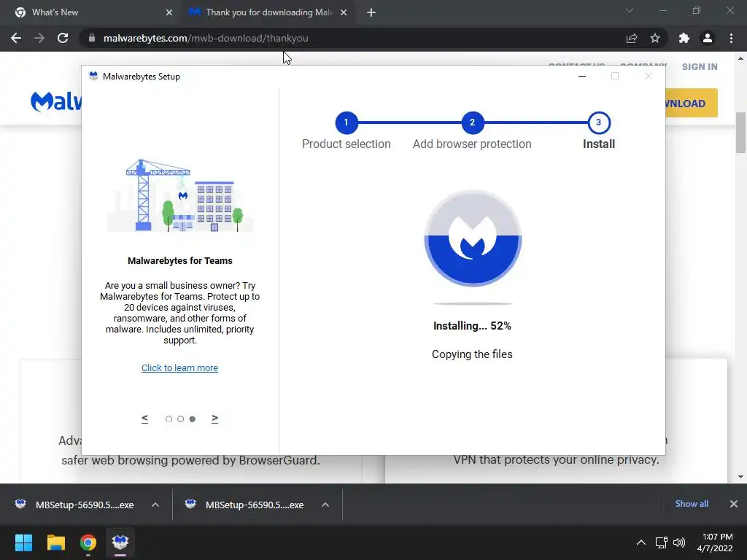The image size is (747, 560).
Task: Open Chrome extensions puzzle icon
Action: pos(684,38)
